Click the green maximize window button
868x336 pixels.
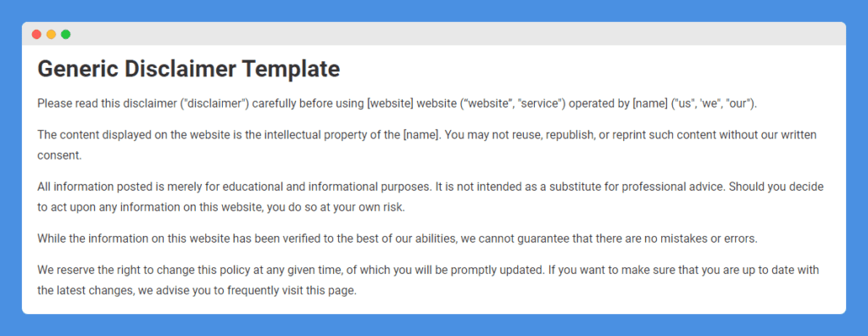(x=66, y=35)
